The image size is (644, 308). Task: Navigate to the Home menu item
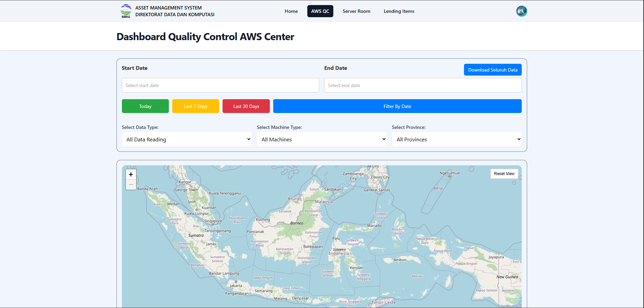coord(291,11)
